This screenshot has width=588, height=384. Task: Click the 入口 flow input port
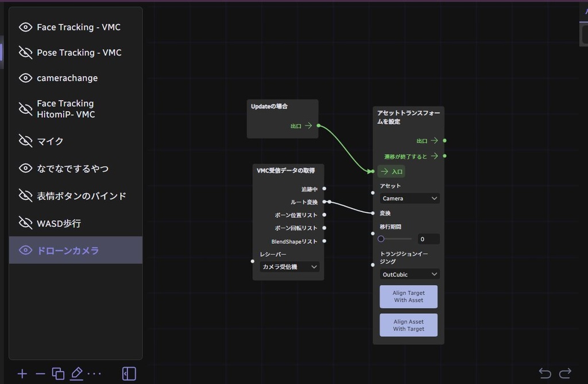click(x=372, y=171)
